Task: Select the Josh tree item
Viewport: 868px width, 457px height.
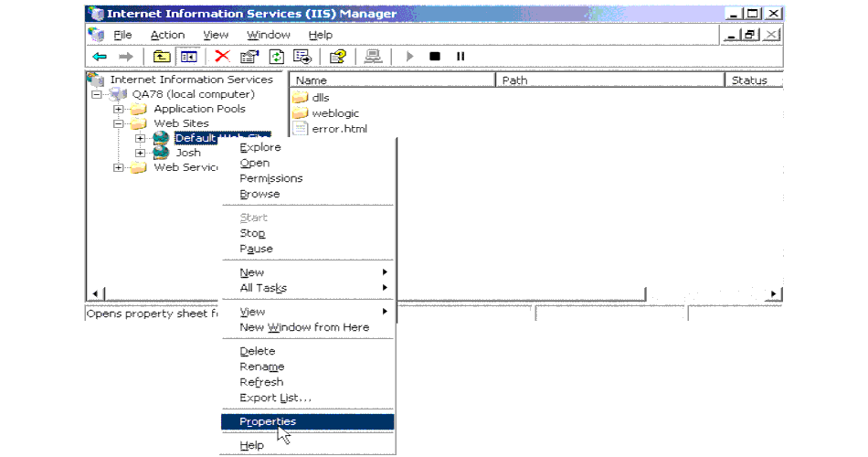Action: pos(188,153)
